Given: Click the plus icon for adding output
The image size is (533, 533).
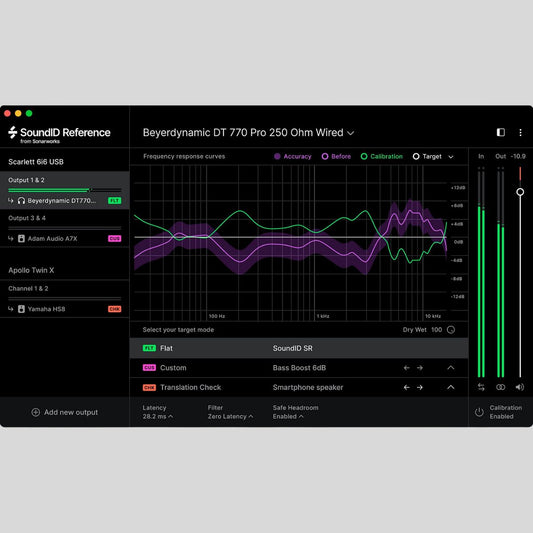Looking at the screenshot, I should coord(36,412).
